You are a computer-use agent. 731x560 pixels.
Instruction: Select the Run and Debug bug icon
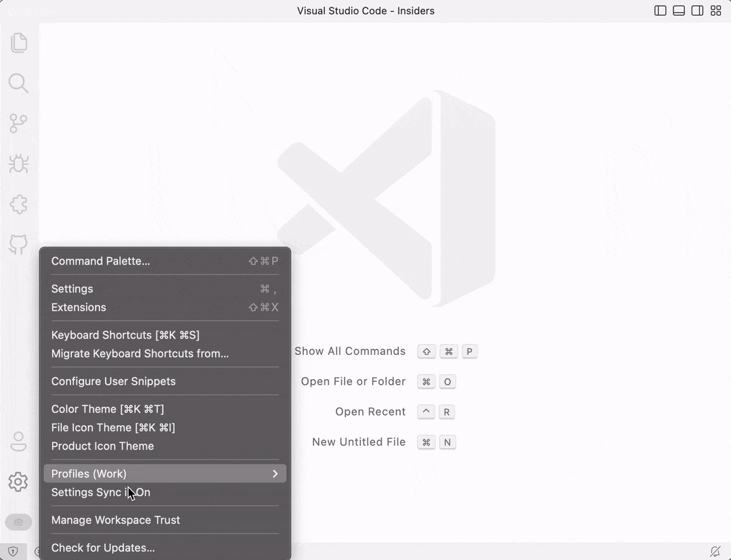click(18, 164)
